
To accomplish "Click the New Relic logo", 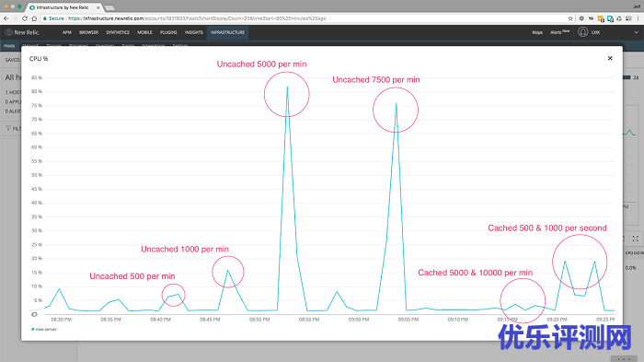I will [x=22, y=32].
